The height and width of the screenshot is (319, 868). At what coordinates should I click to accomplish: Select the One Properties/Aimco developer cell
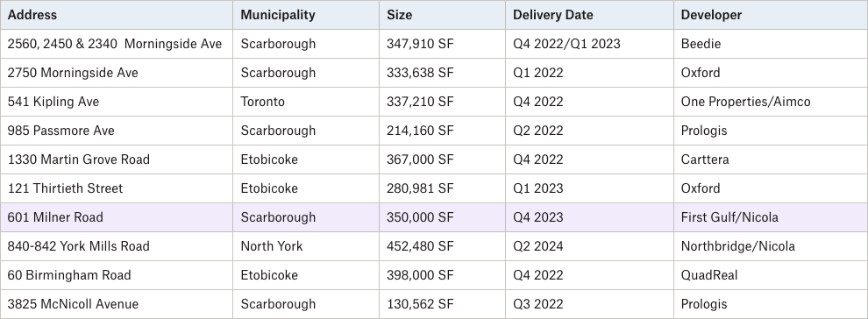770,102
